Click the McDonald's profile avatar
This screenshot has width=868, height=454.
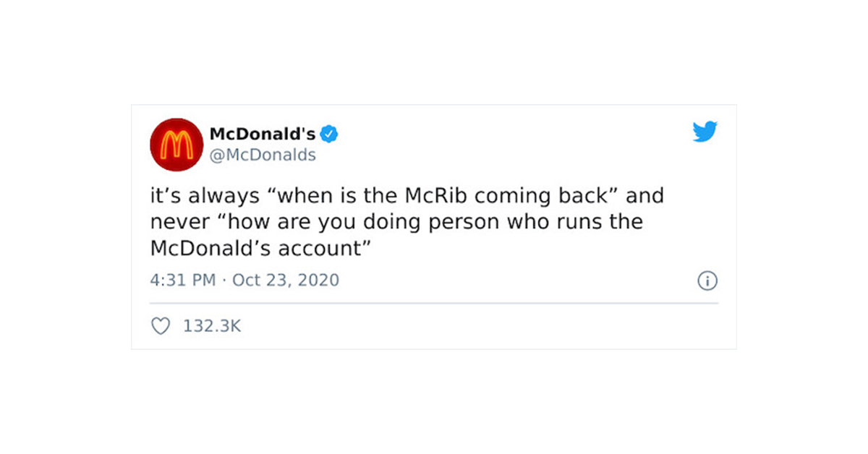pyautogui.click(x=176, y=145)
